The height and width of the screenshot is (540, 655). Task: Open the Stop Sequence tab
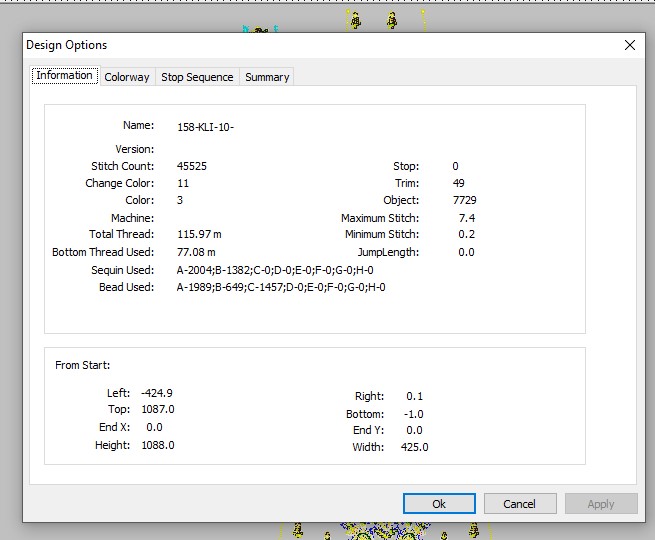pyautogui.click(x=197, y=77)
